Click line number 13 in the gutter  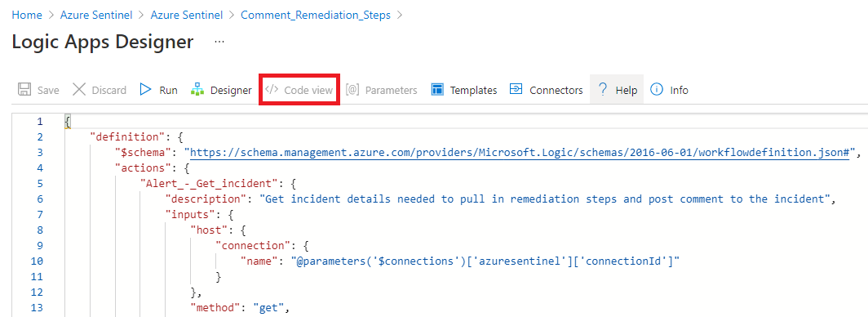tap(37, 307)
